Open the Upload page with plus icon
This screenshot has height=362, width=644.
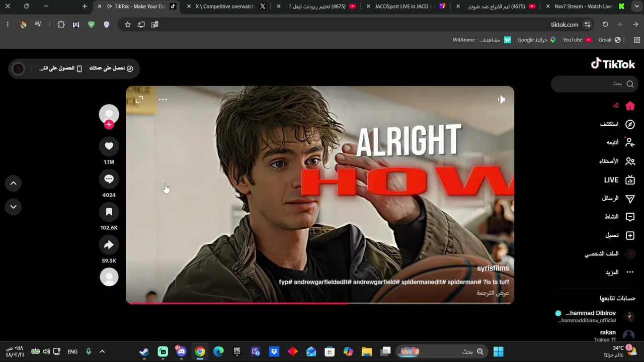[620, 235]
